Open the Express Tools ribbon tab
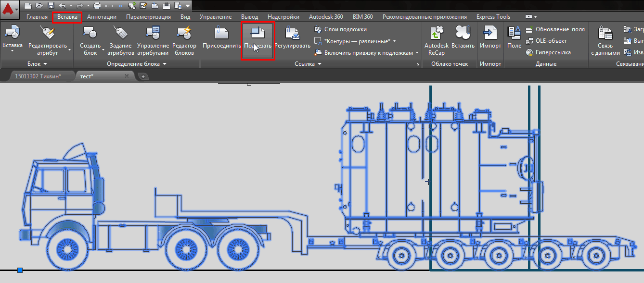This screenshot has height=283, width=644. tap(493, 17)
